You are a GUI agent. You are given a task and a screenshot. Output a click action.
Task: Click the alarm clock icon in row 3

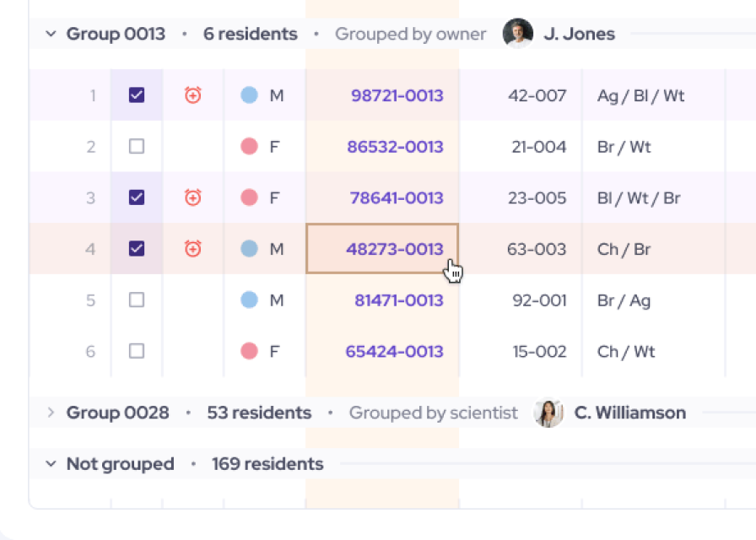(x=193, y=197)
